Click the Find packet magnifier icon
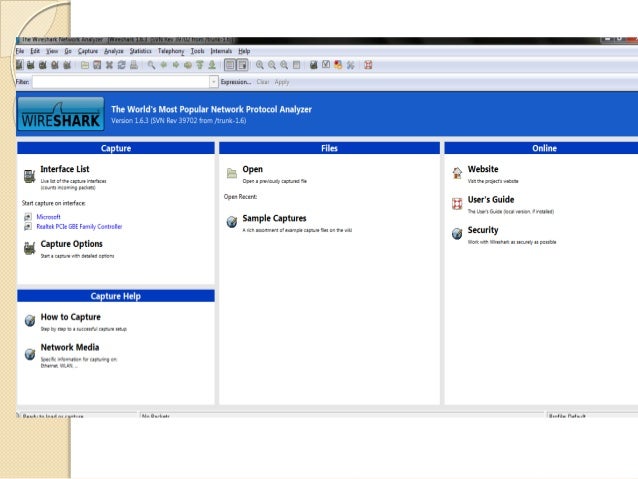This screenshot has width=638, height=479. (x=151, y=65)
